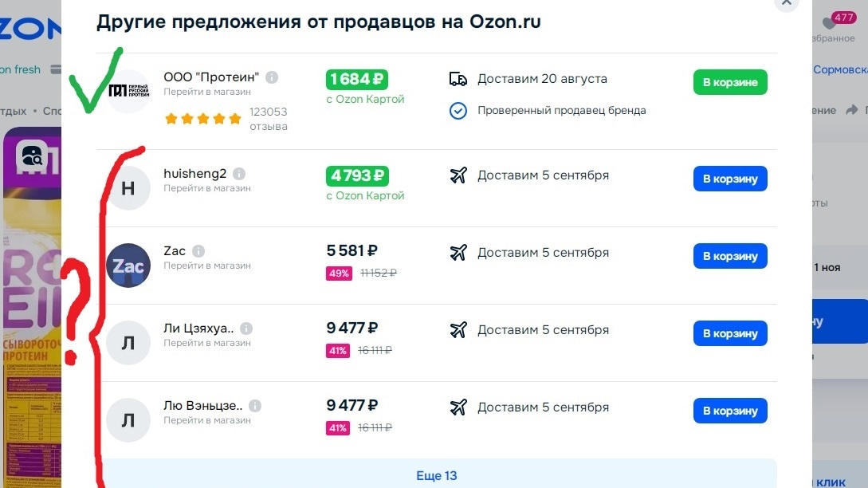Click info icon next to ООО "Протеин"
868x488 pixels.
pyautogui.click(x=272, y=77)
